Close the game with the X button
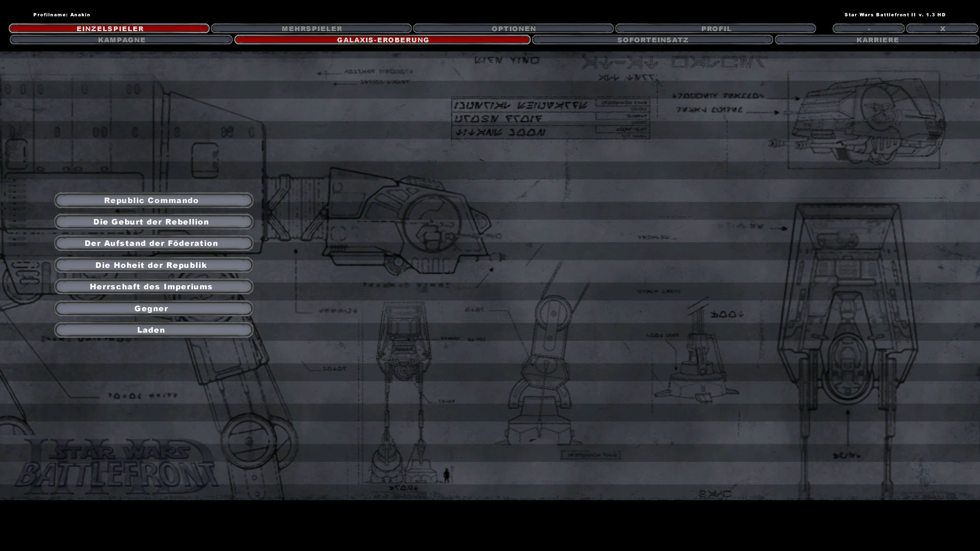The width and height of the screenshot is (980, 551). 942,29
